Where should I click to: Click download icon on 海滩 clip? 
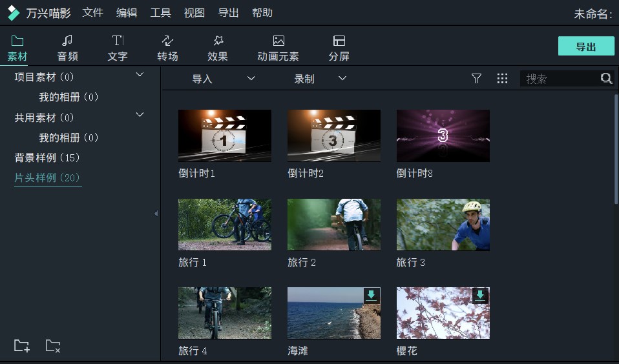(x=371, y=296)
